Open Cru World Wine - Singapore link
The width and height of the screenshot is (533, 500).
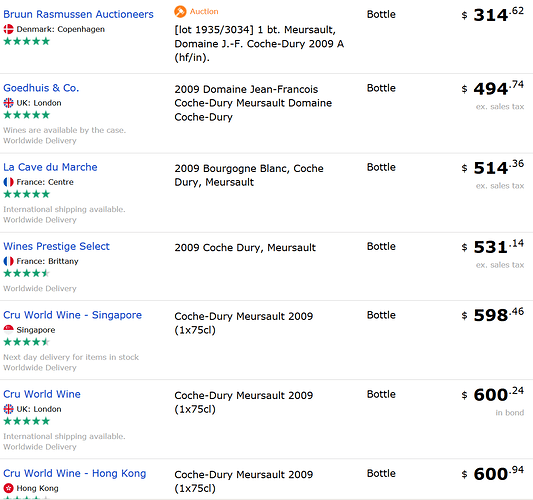coord(72,315)
